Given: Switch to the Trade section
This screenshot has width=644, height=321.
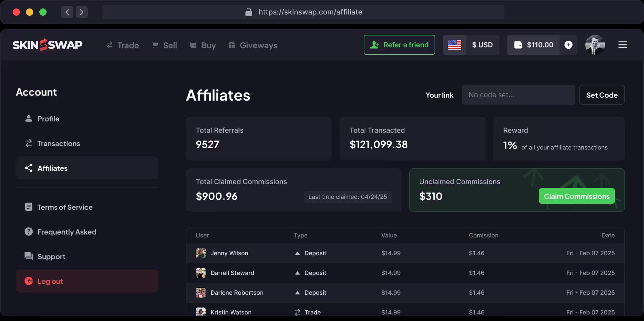Looking at the screenshot, I should point(123,45).
